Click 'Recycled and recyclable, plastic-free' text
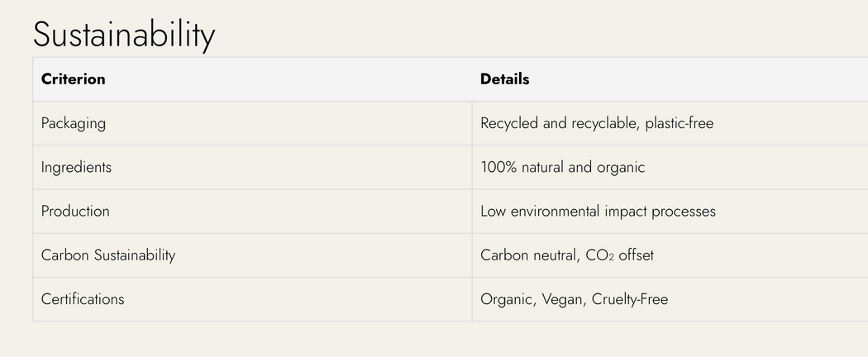 (596, 123)
